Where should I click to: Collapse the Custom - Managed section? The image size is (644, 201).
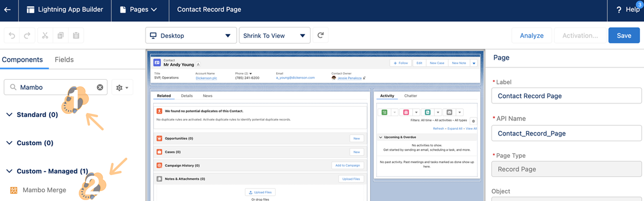[x=9, y=171]
